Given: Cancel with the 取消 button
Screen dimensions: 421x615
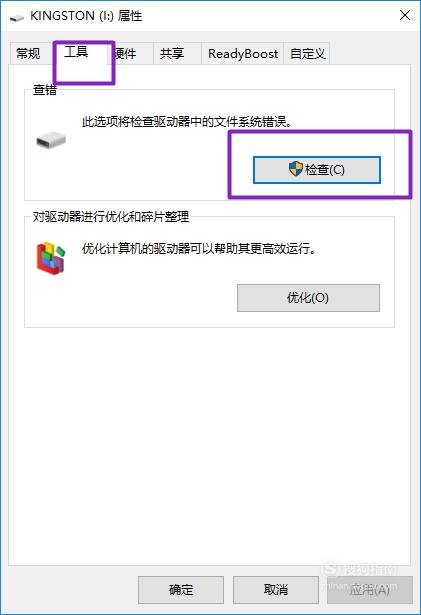Looking at the screenshot, I should click(x=276, y=590).
